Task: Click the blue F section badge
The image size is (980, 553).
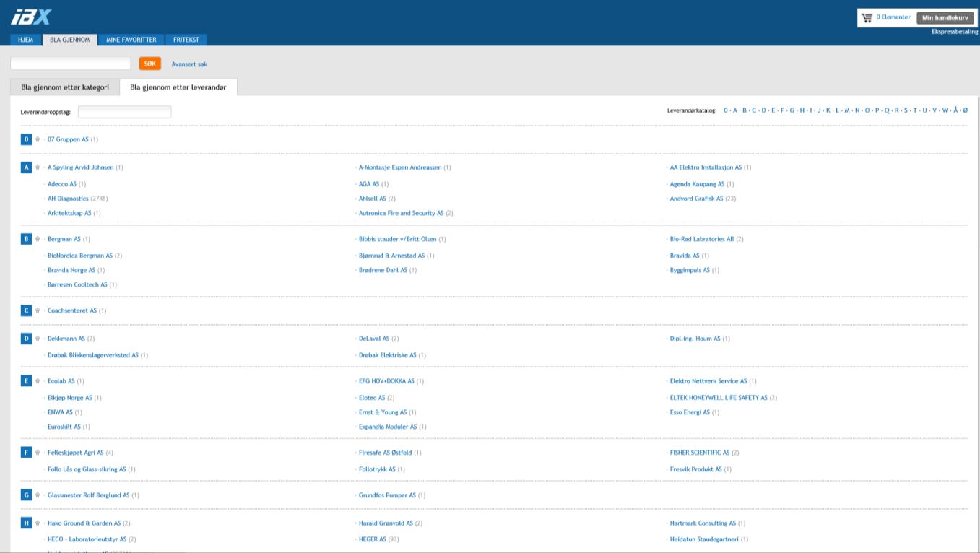Action: click(27, 453)
